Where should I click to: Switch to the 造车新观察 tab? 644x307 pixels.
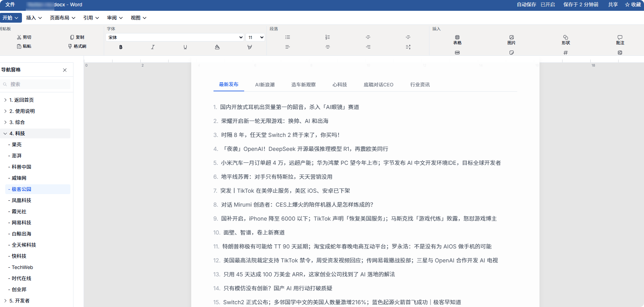click(303, 85)
